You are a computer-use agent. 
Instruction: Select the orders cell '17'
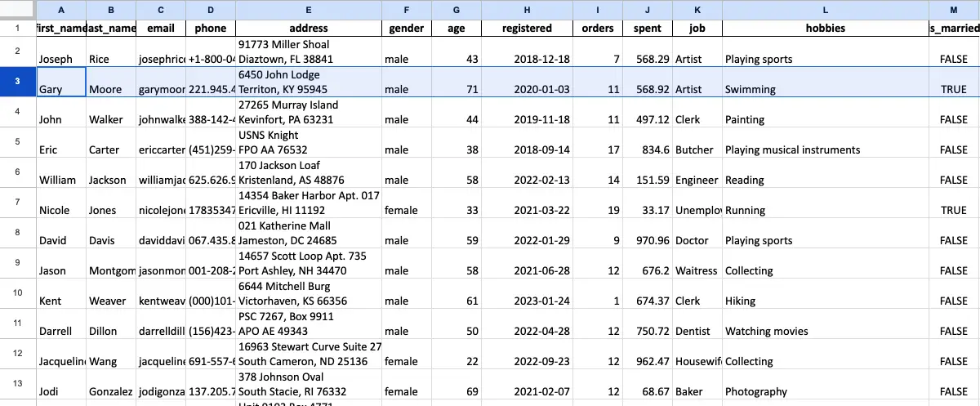coord(598,142)
